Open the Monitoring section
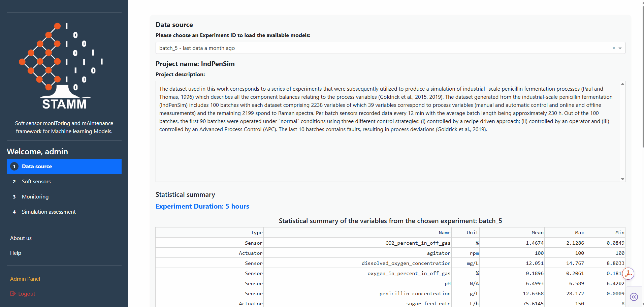The height and width of the screenshot is (307, 644). (64, 197)
